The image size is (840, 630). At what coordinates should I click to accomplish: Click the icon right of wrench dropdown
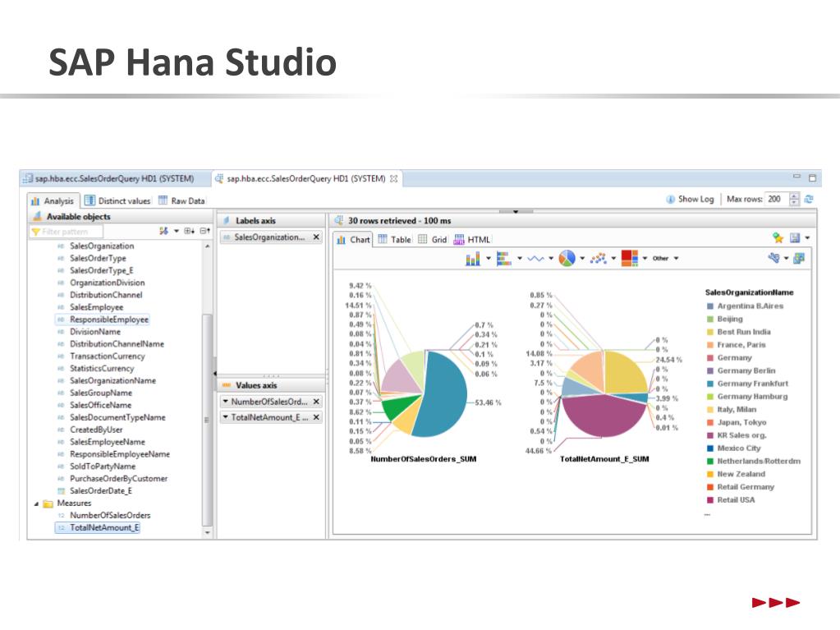[x=799, y=258]
